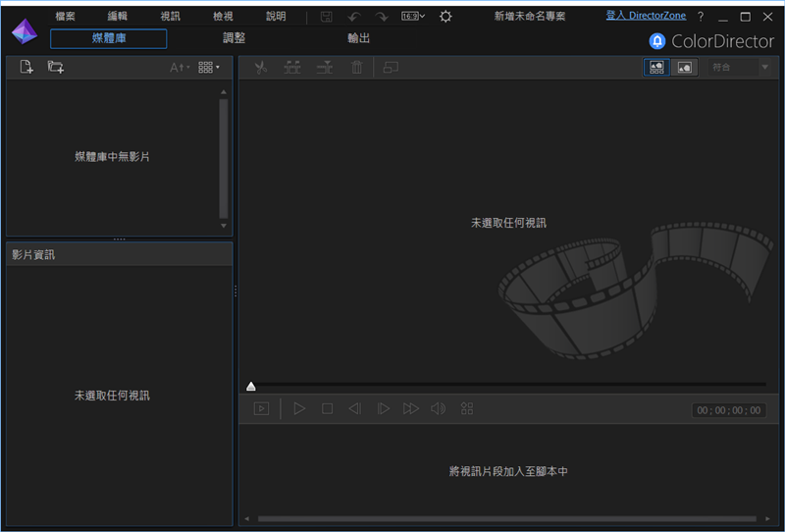Click the horizontal library splitter handle
The height and width of the screenshot is (532, 785).
(119, 239)
